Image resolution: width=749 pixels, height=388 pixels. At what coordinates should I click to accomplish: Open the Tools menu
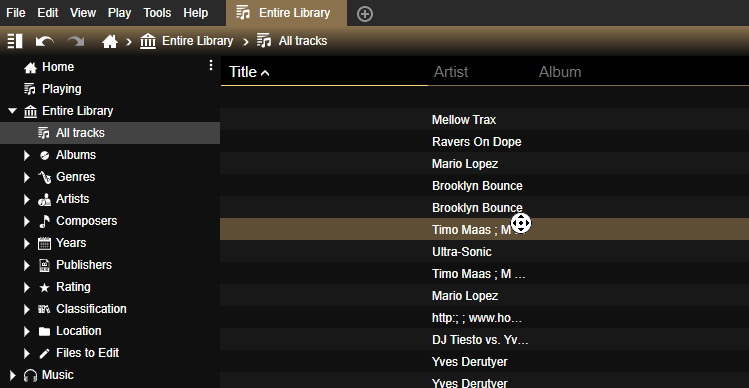157,13
